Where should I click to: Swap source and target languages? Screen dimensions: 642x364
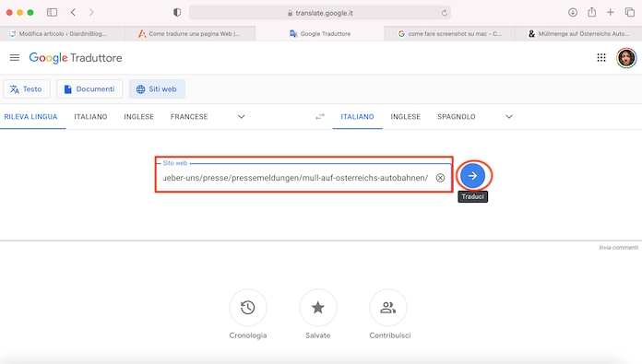pyautogui.click(x=320, y=116)
